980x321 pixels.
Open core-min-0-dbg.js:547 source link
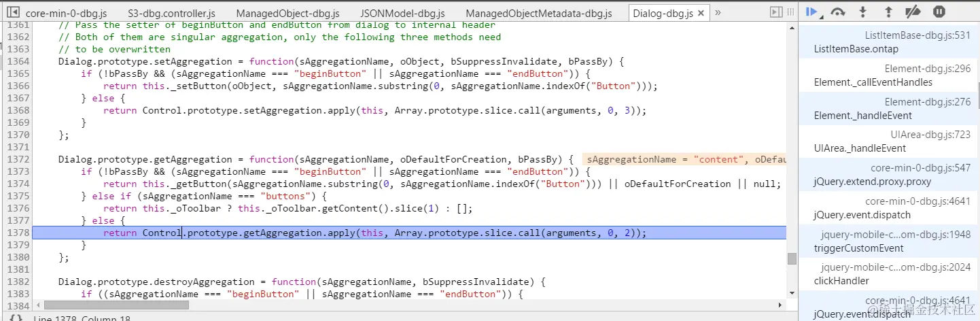point(921,168)
